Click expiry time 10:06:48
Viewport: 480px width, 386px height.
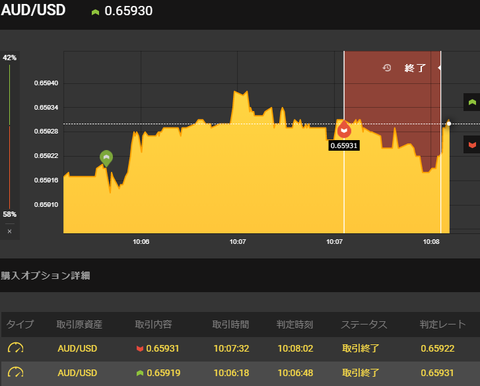[x=295, y=373]
